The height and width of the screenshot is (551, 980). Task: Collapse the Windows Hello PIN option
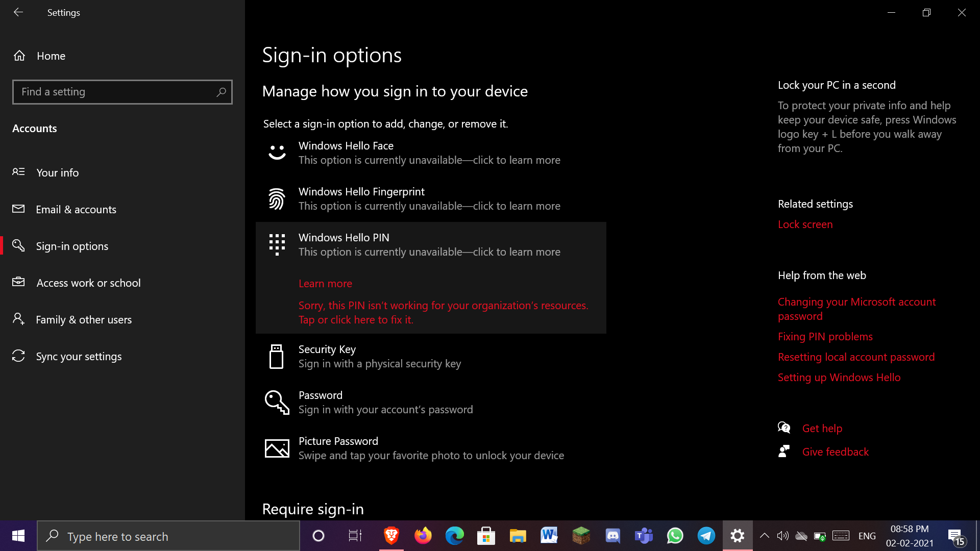[x=431, y=245]
